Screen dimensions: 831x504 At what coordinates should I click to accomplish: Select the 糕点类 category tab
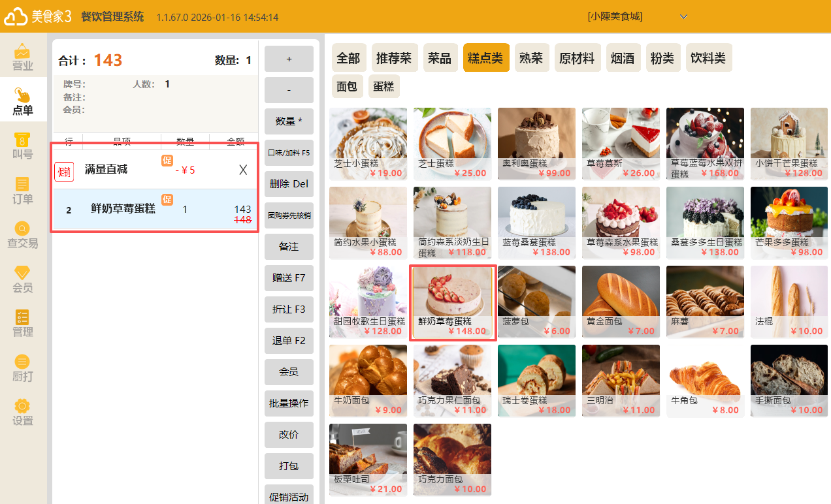coord(485,58)
